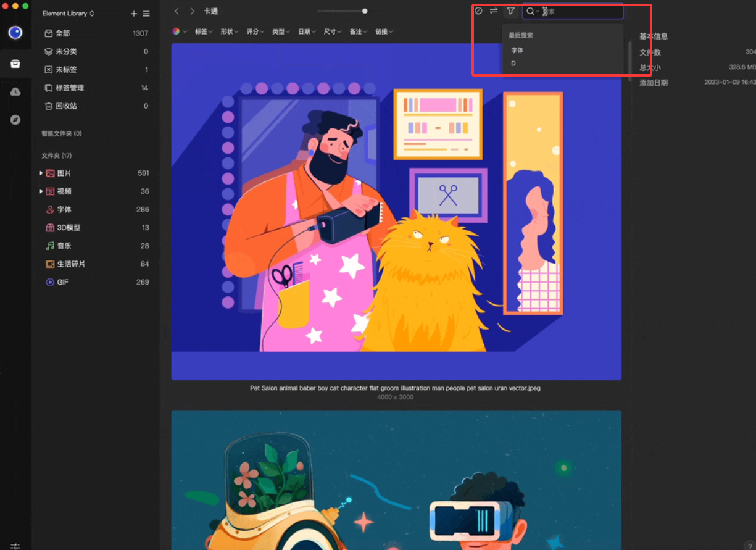Toggle the funnel filter icon
Viewport: 756px width, 550px height.
point(510,10)
